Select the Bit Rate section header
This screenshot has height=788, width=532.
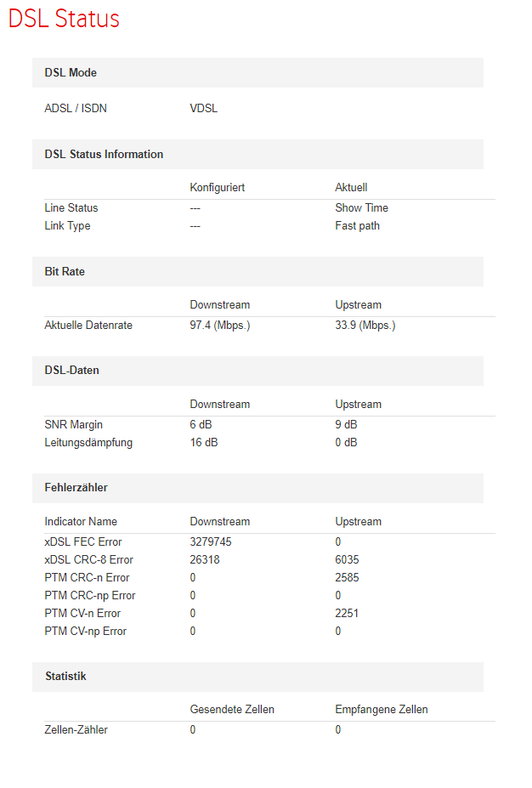pos(65,272)
